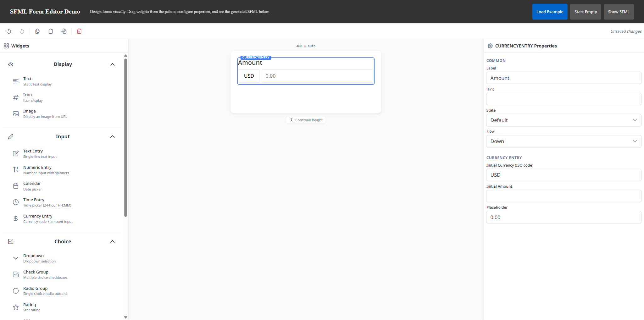
Task: Click the USD currency selector on canvas
Action: 249,76
